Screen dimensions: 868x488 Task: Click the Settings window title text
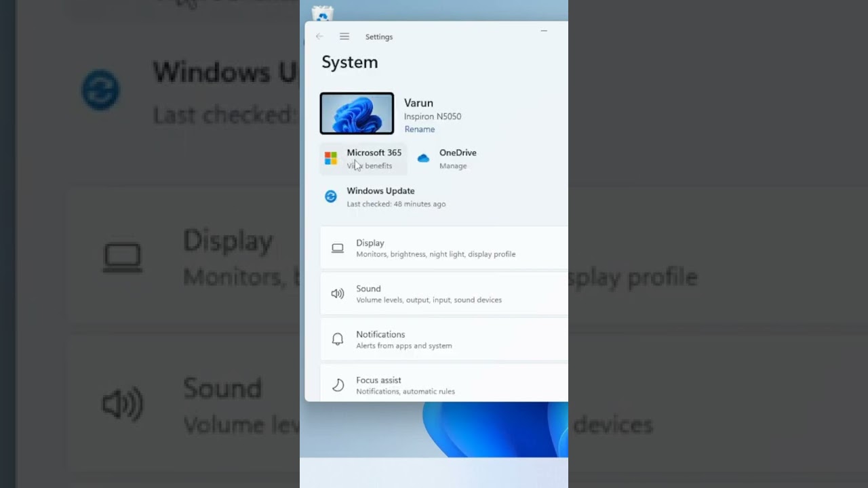(x=379, y=37)
